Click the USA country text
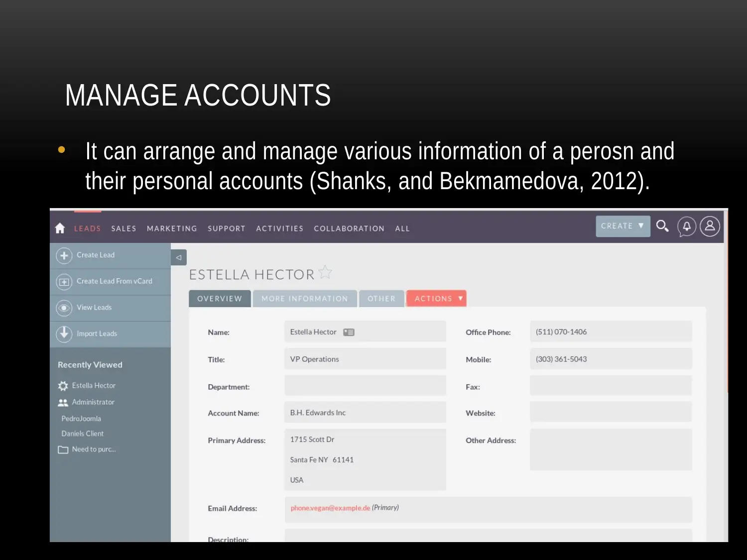747x560 pixels. 297,480
